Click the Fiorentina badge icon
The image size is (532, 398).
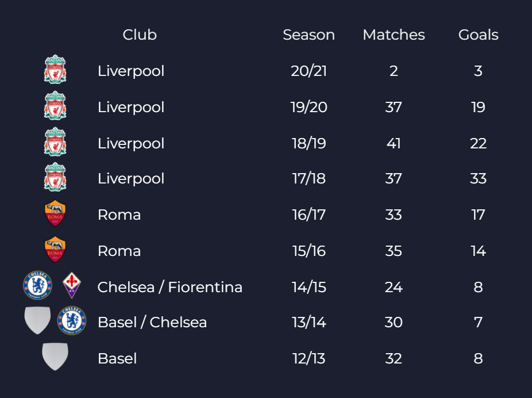(x=72, y=286)
